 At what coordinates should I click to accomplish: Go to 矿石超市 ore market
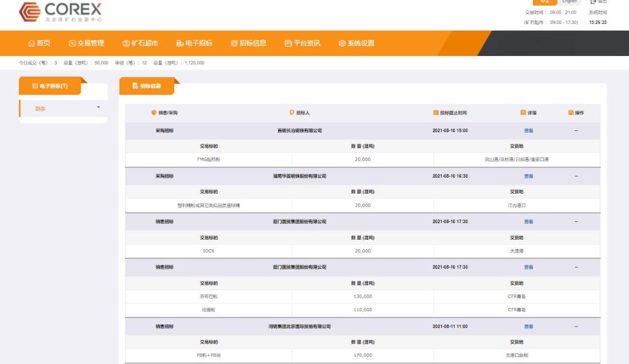coord(140,43)
